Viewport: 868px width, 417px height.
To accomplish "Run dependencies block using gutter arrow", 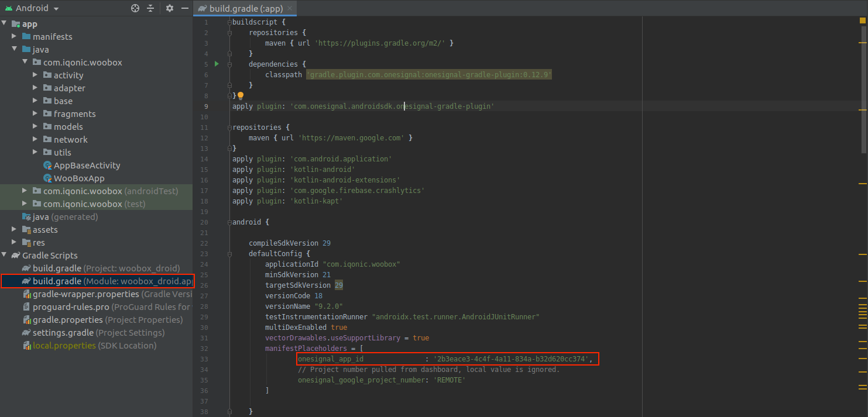I will click(217, 64).
